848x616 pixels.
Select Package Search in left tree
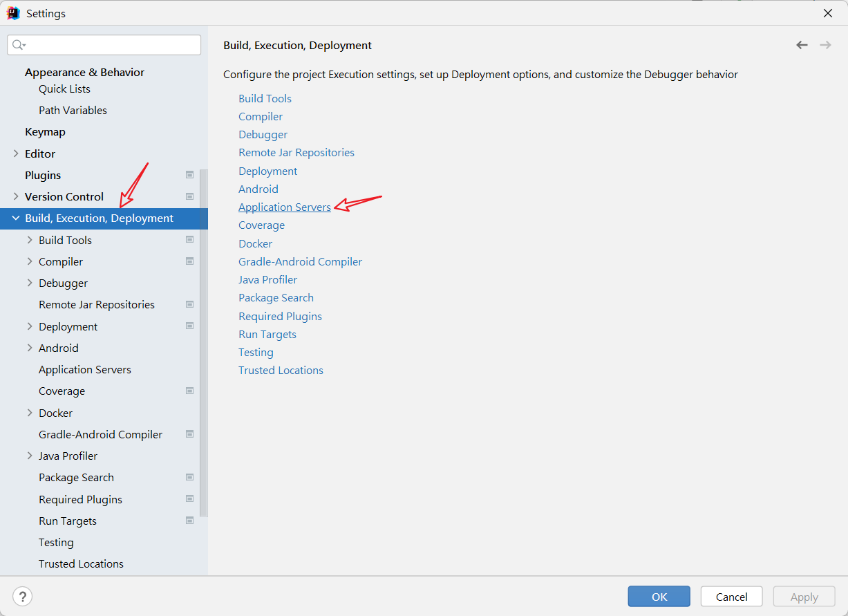(76, 477)
